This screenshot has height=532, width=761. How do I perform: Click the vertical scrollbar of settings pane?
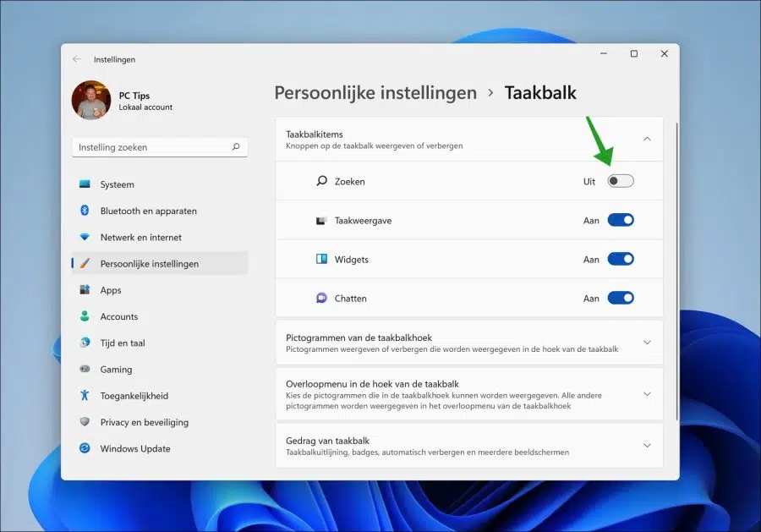(x=676, y=271)
